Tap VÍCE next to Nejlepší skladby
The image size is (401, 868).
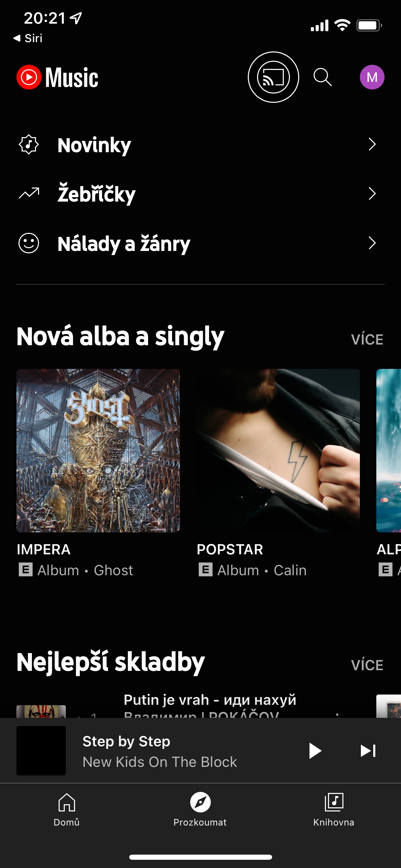tap(367, 665)
